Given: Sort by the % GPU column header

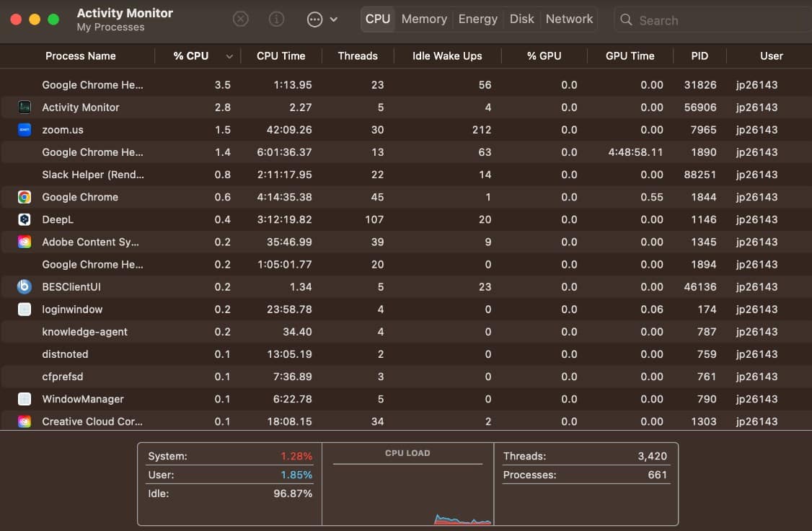Looking at the screenshot, I should (544, 56).
